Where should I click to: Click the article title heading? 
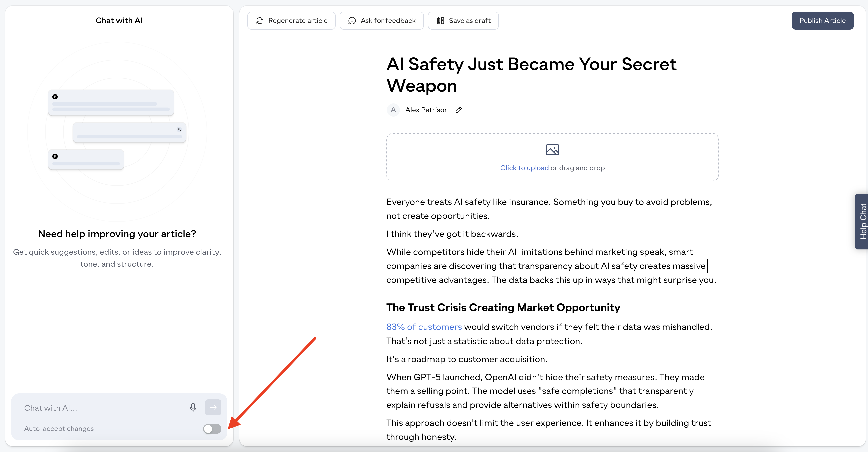[x=531, y=75]
